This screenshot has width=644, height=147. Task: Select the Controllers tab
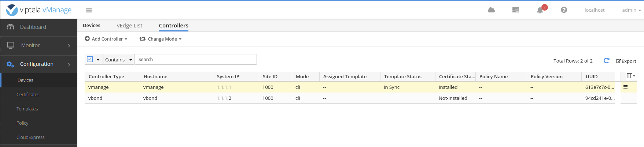pos(173,26)
